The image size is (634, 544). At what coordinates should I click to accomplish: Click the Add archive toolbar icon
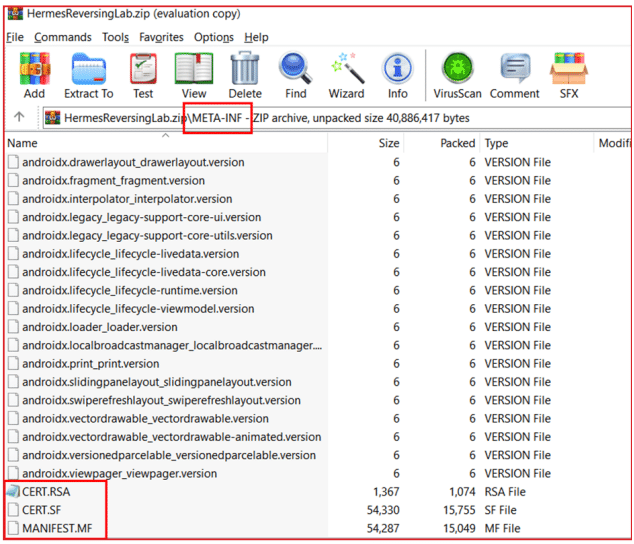click(x=35, y=69)
